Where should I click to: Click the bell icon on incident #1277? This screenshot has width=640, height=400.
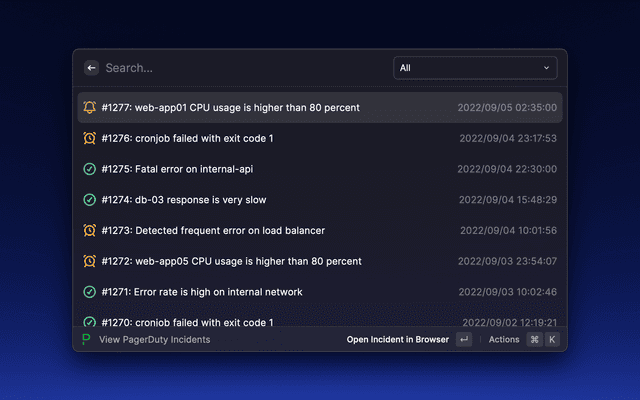[x=90, y=107]
